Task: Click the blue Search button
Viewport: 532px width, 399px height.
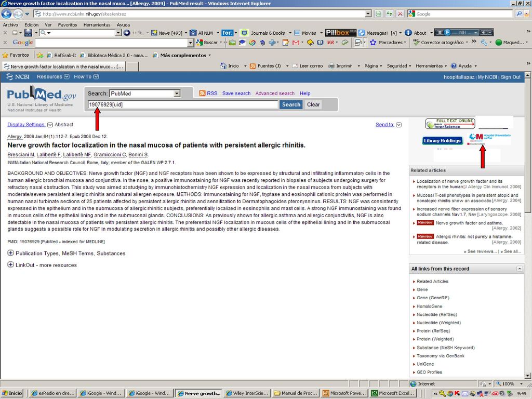Action: coord(291,104)
